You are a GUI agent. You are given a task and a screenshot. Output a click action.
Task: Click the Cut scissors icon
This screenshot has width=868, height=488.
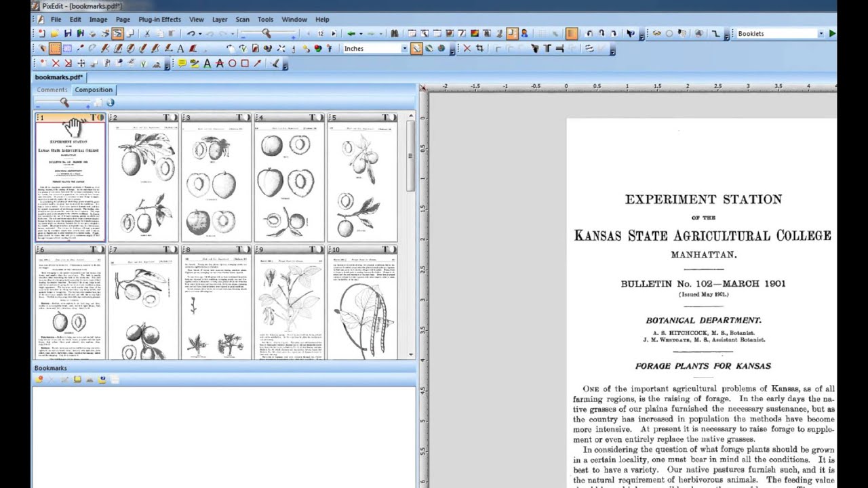point(147,33)
